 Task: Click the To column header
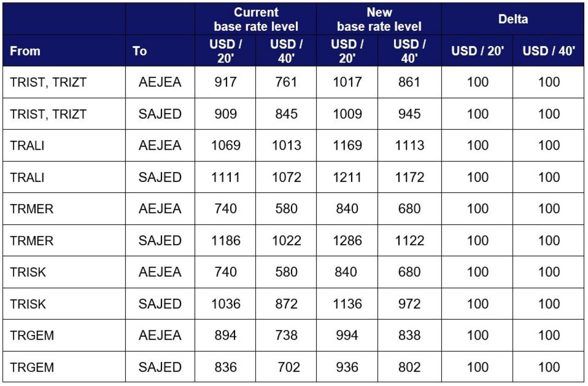pyautogui.click(x=140, y=51)
